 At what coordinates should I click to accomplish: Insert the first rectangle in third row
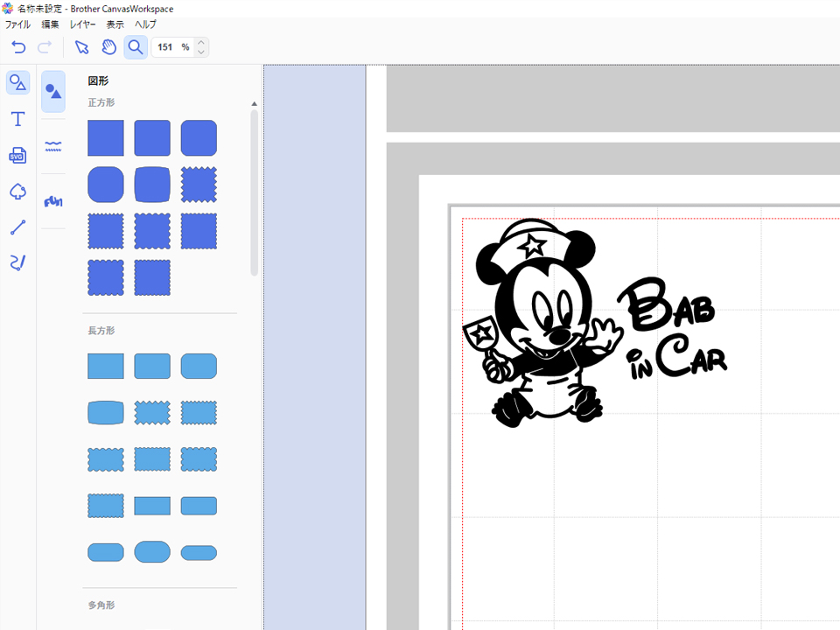[106, 459]
